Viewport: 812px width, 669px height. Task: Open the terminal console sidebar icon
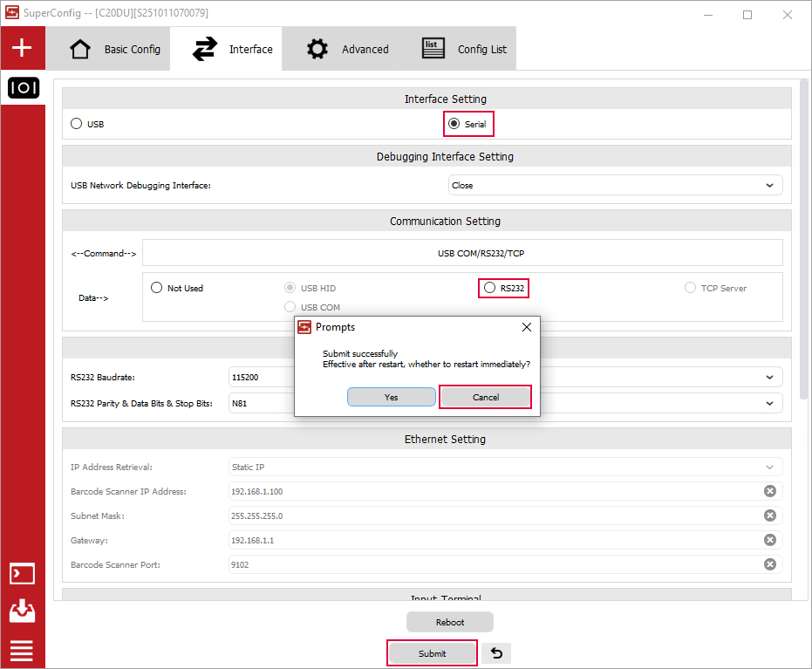[22, 573]
